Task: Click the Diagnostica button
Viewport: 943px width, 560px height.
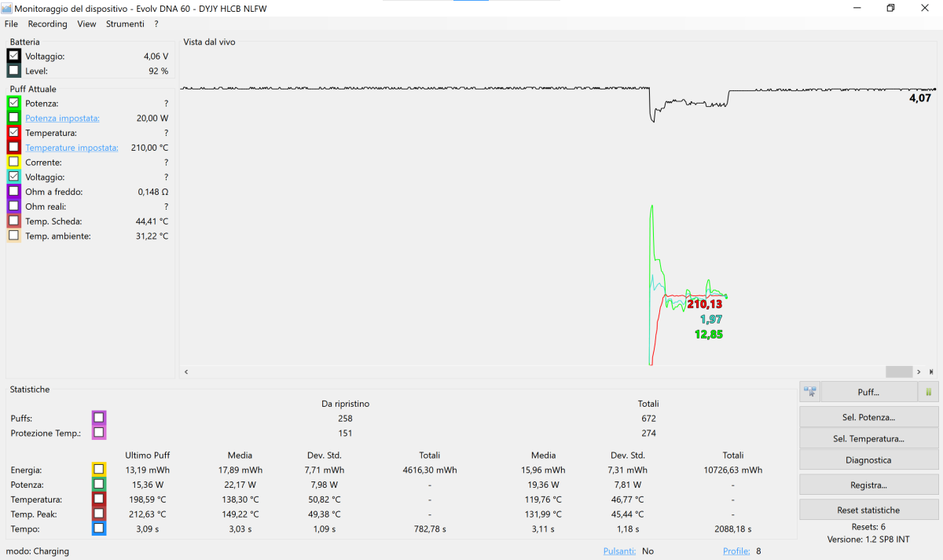Action: (x=868, y=459)
